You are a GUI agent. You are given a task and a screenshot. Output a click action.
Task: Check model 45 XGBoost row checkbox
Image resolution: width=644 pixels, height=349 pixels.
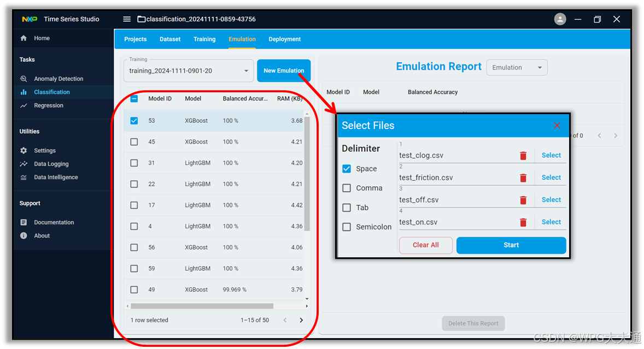click(134, 142)
